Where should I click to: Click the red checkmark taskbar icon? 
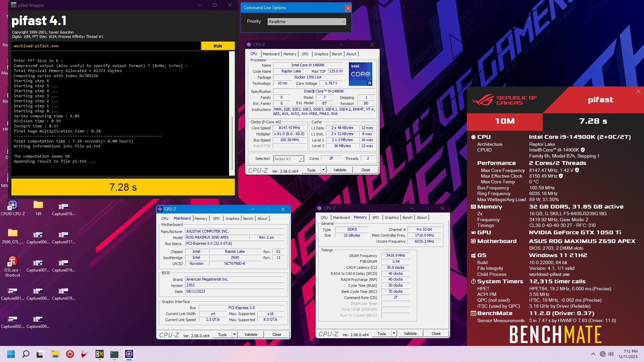(85, 354)
